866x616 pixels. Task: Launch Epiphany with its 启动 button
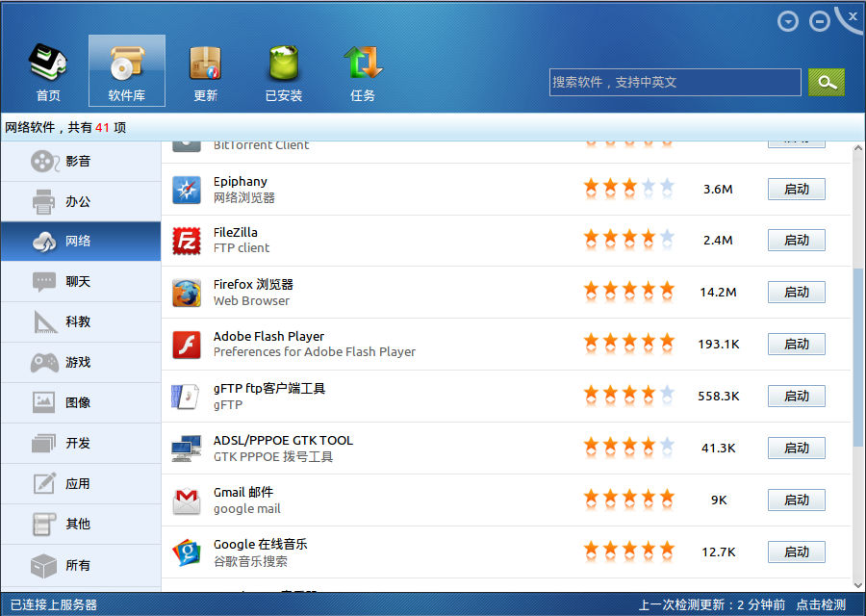pos(797,189)
